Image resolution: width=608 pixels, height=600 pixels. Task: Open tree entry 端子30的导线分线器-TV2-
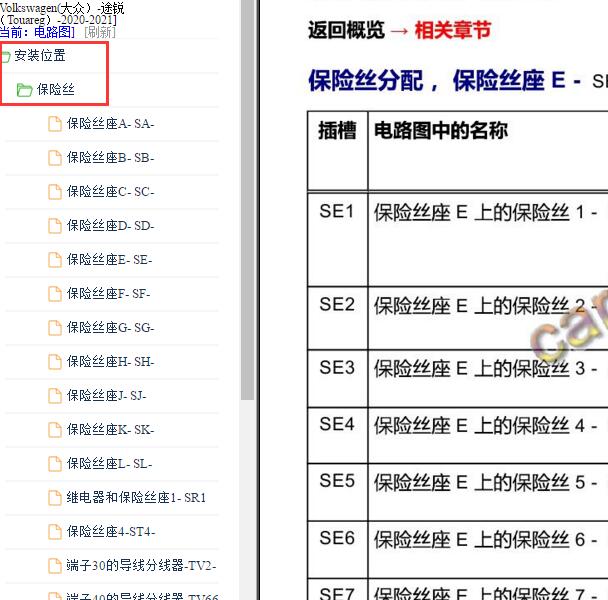[x=141, y=565]
